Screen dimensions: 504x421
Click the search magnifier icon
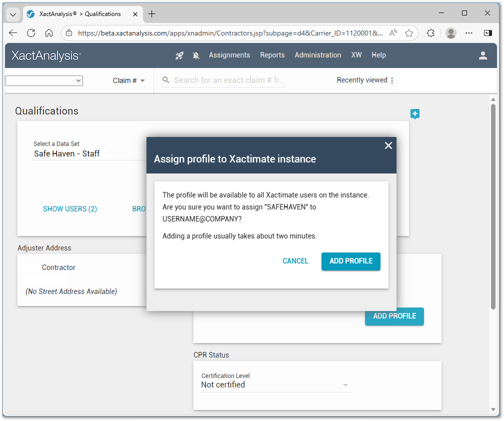[166, 80]
